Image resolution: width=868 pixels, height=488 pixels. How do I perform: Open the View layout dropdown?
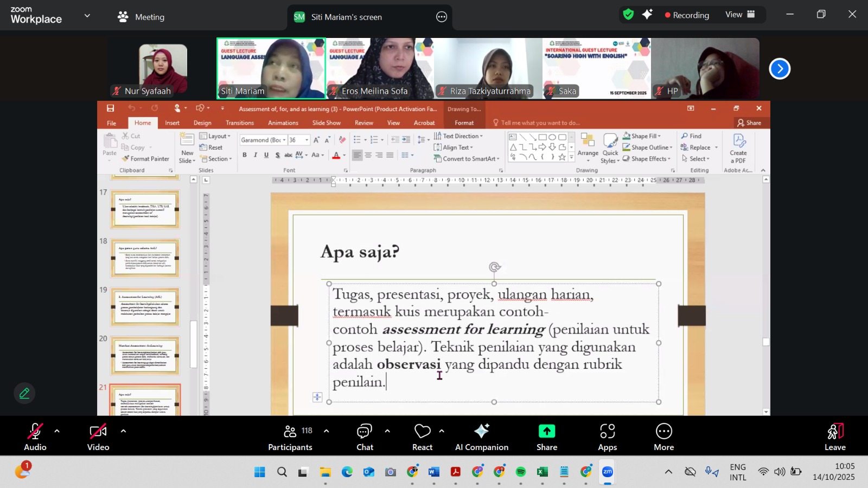(x=740, y=15)
